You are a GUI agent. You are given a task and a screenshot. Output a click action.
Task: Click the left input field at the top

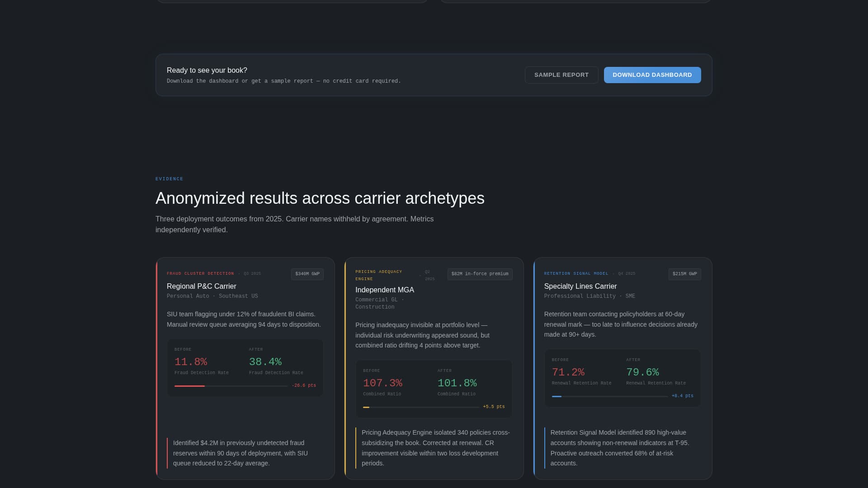coord(292,1)
